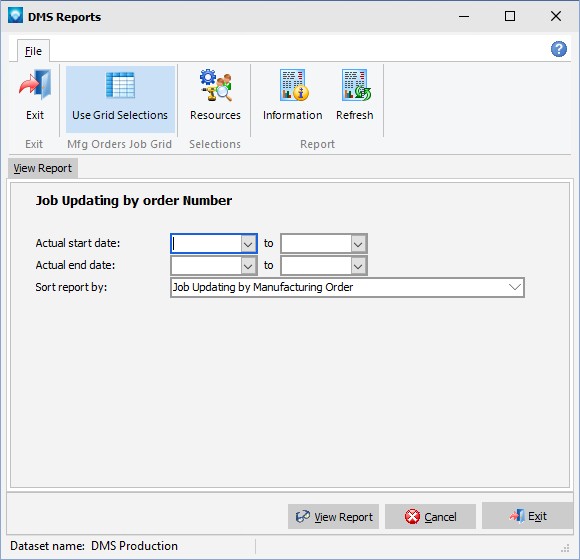Toggle the Use Grid Selections button
Image resolution: width=580 pixels, height=560 pixels.
[x=120, y=99]
